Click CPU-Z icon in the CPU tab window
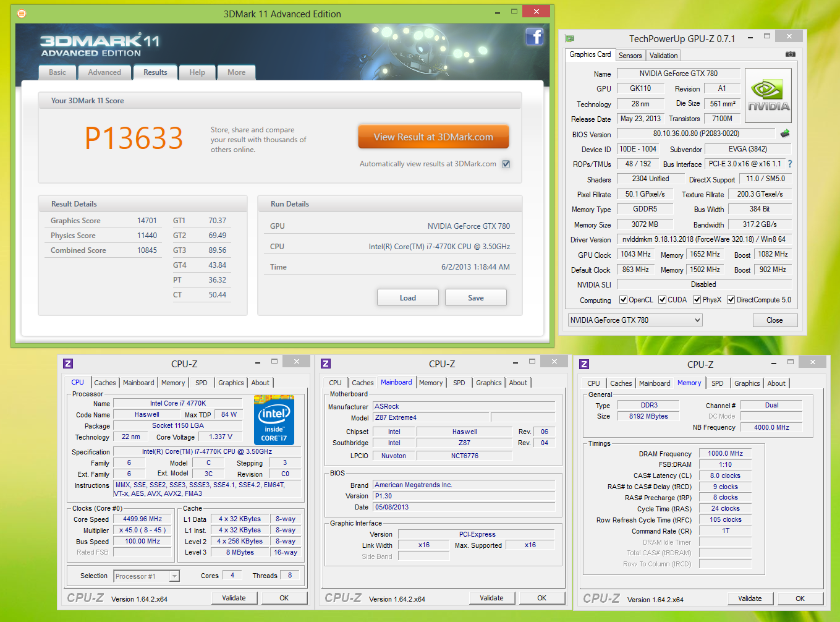The image size is (840, 622). click(69, 364)
